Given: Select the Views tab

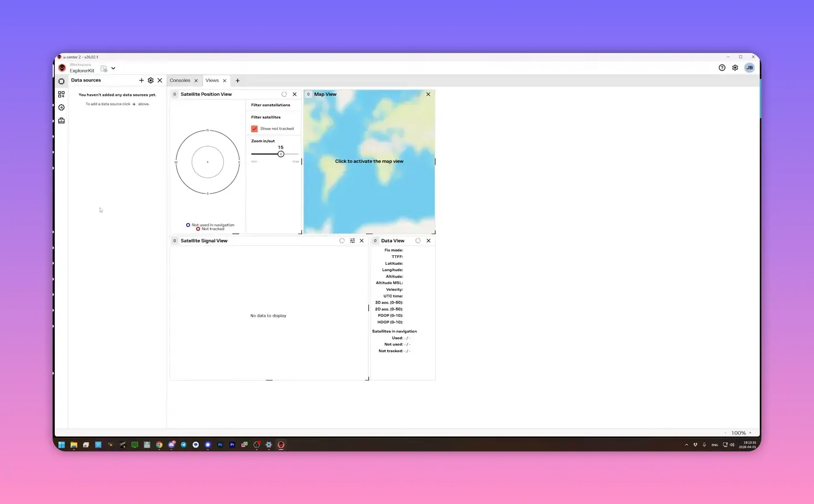Looking at the screenshot, I should click(212, 81).
